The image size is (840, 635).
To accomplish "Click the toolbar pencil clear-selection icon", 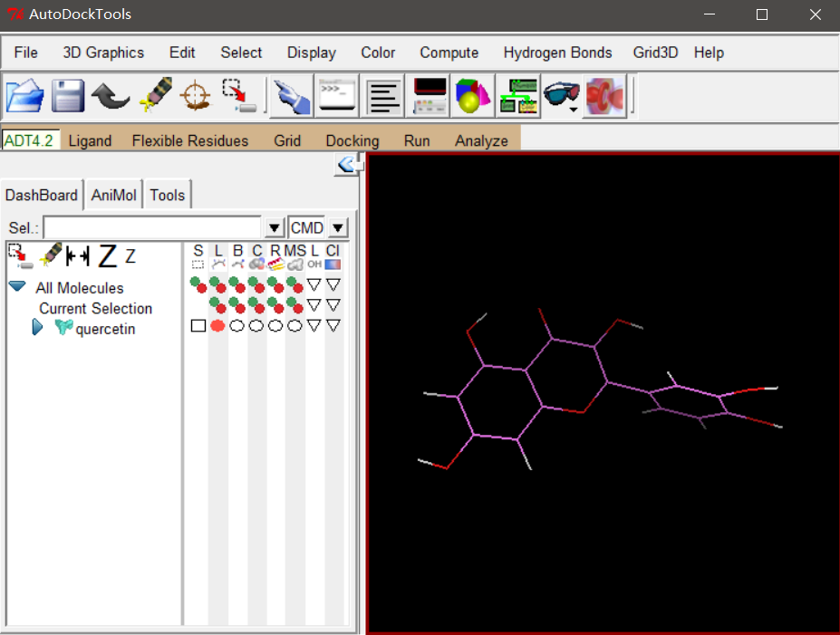I will 156,95.
